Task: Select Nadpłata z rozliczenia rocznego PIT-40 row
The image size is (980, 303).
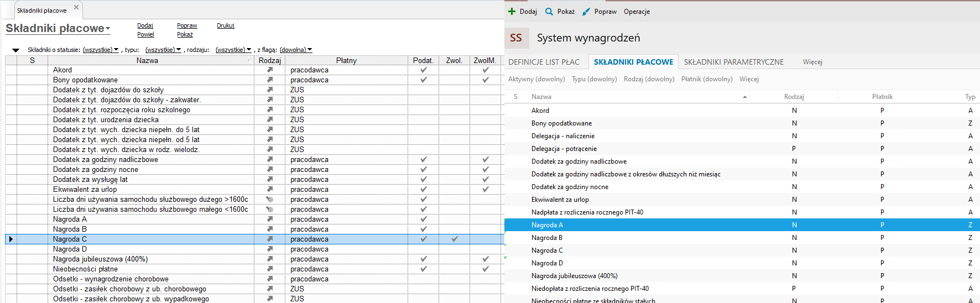Action: tap(742, 212)
